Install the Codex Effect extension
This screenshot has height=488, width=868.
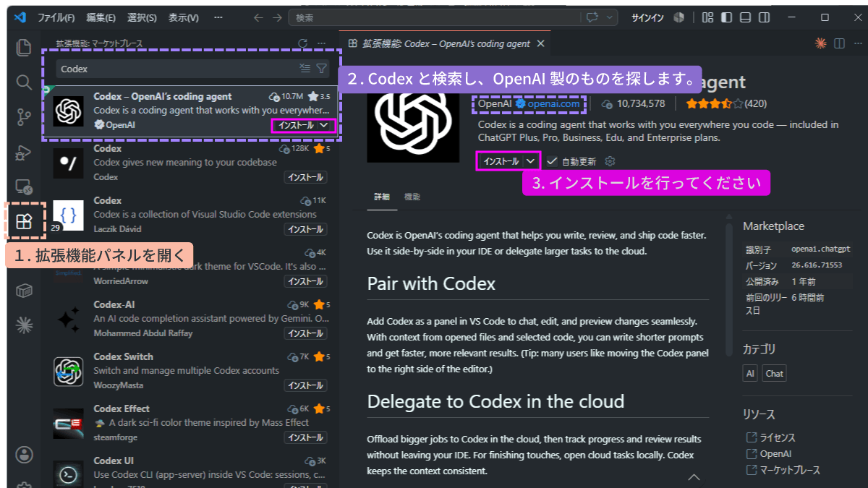coord(305,437)
